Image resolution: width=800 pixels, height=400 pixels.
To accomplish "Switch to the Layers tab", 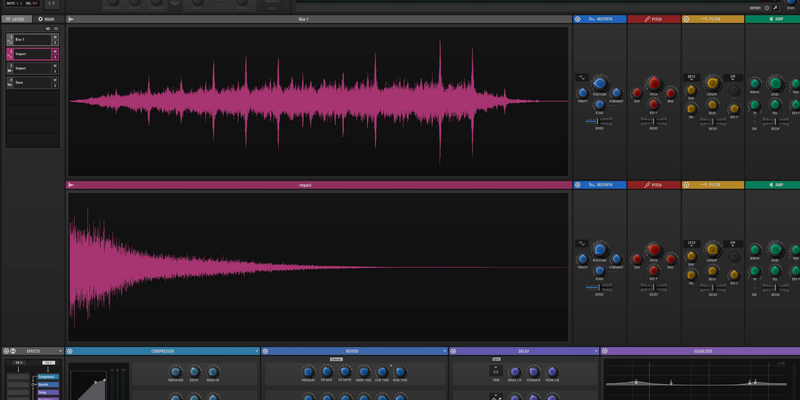I will (x=16, y=19).
